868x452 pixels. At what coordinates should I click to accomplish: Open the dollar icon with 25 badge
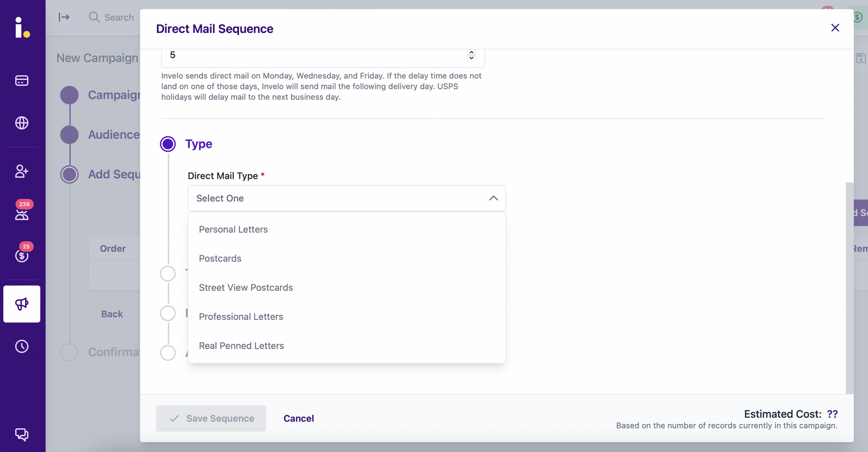(x=22, y=255)
